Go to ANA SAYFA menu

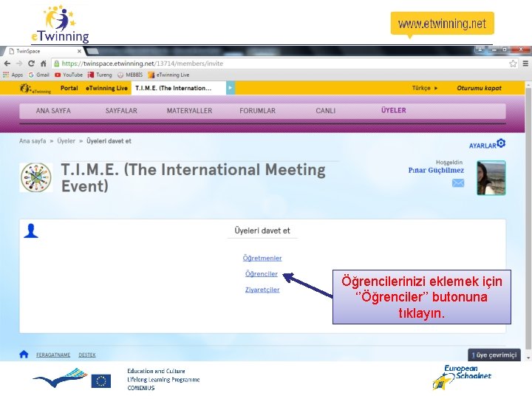(53, 111)
